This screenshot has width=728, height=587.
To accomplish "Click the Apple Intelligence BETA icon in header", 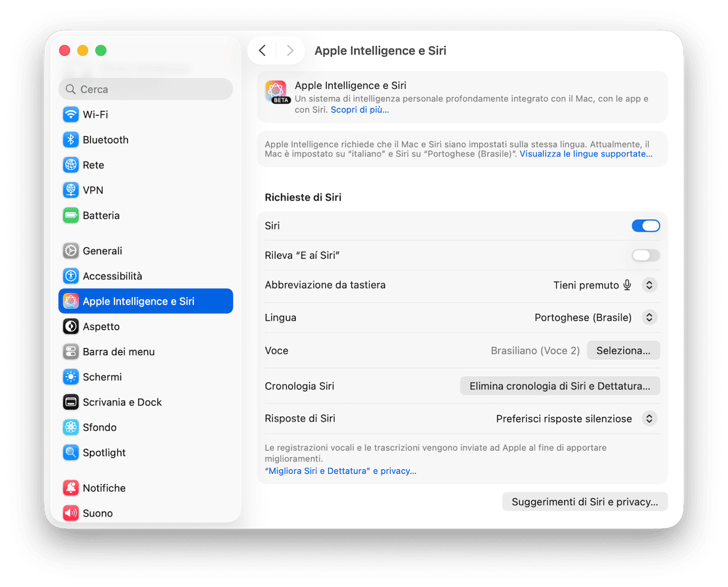I will pyautogui.click(x=277, y=92).
